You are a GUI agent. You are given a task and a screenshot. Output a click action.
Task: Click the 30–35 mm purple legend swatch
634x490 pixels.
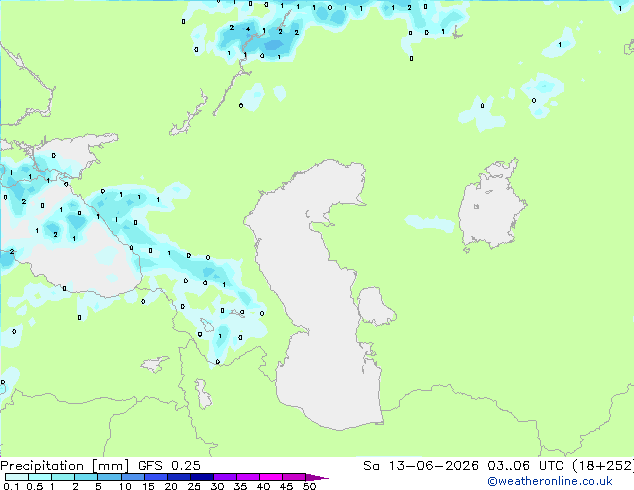(x=224, y=477)
